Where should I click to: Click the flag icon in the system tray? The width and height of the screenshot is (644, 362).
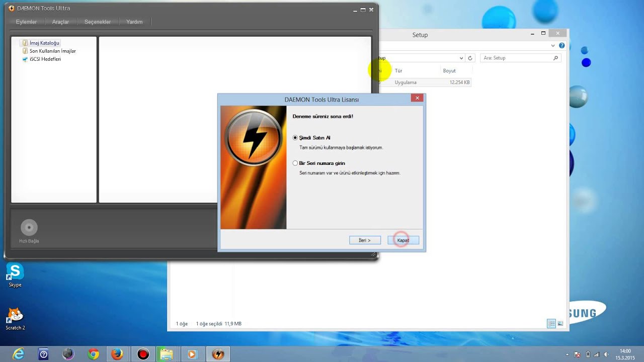point(578,354)
